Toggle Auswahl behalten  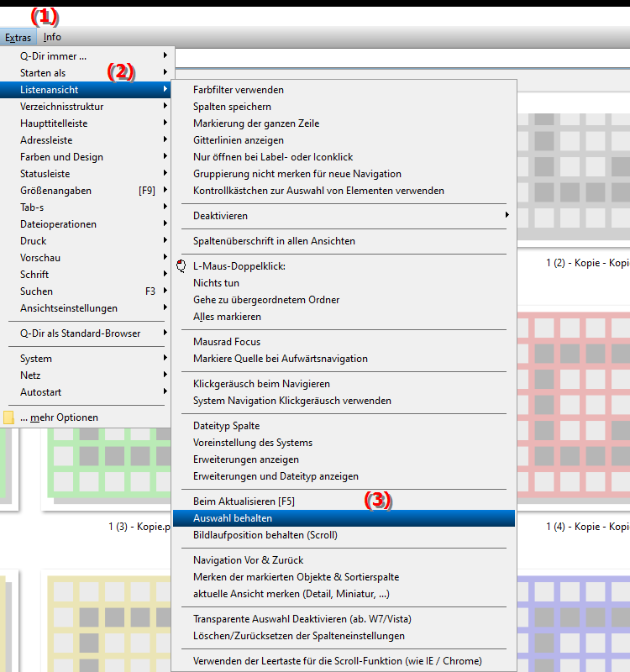pyautogui.click(x=344, y=518)
